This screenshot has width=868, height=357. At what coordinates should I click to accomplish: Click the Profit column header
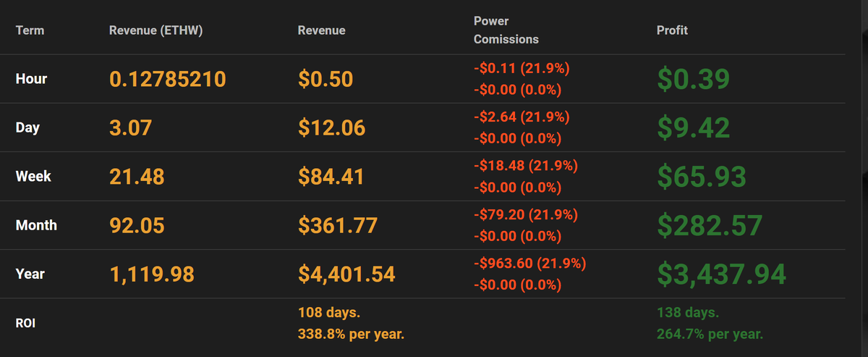672,30
